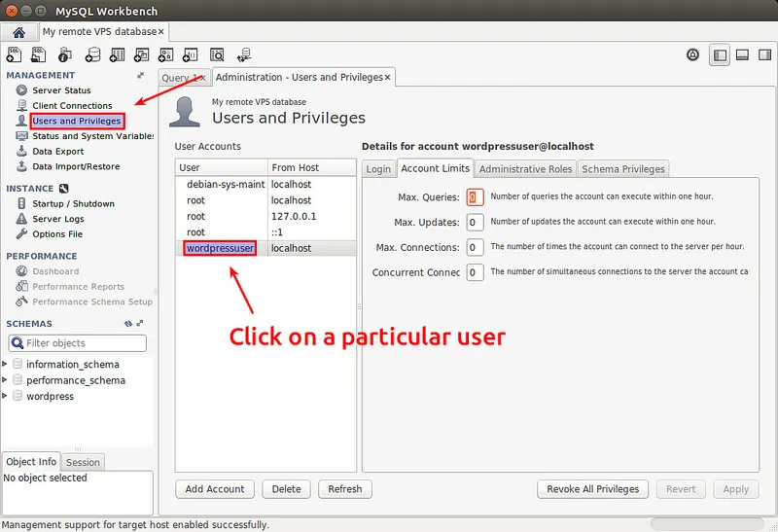Image resolution: width=778 pixels, height=532 pixels.
Task: Expand the performance_schema tree node
Action: coord(5,380)
